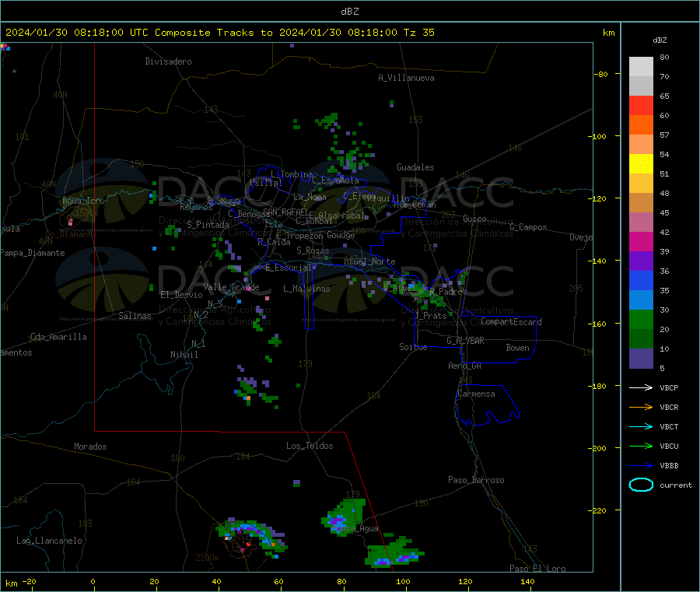Click the white VBCP arrow legend icon
This screenshot has height=592, width=700.
(641, 387)
